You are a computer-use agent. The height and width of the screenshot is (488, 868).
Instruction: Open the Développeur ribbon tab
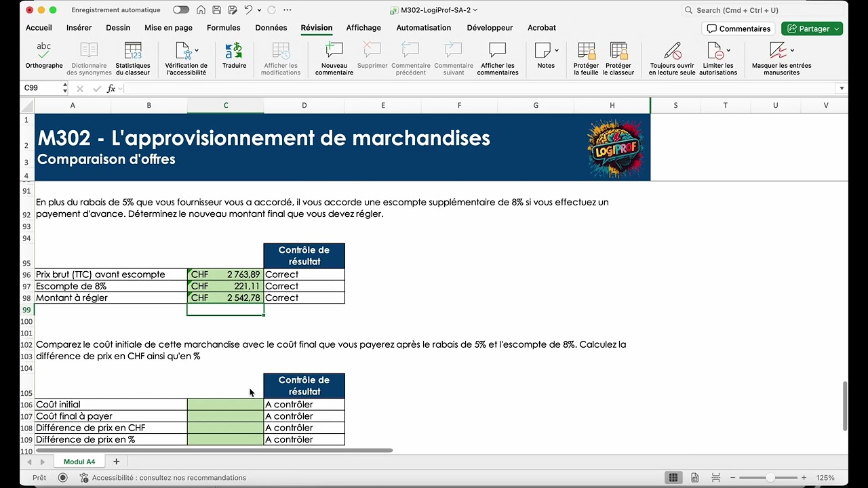pos(490,28)
